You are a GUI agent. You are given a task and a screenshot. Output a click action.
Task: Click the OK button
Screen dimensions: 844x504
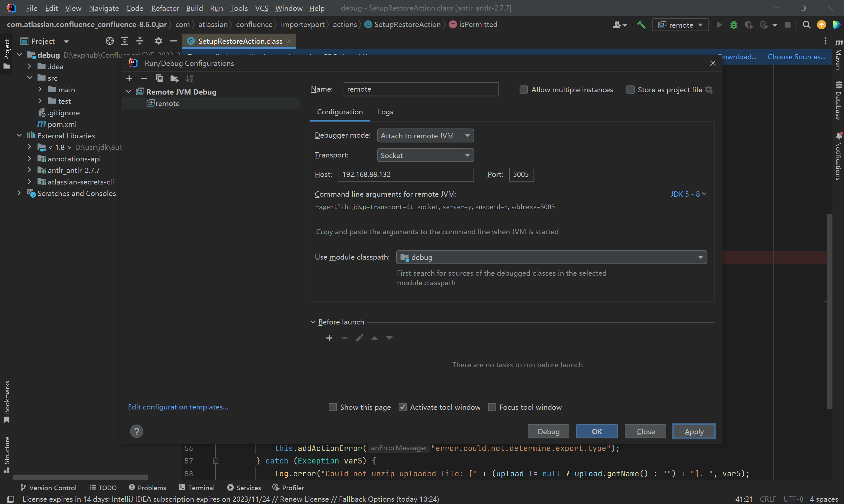click(x=596, y=431)
